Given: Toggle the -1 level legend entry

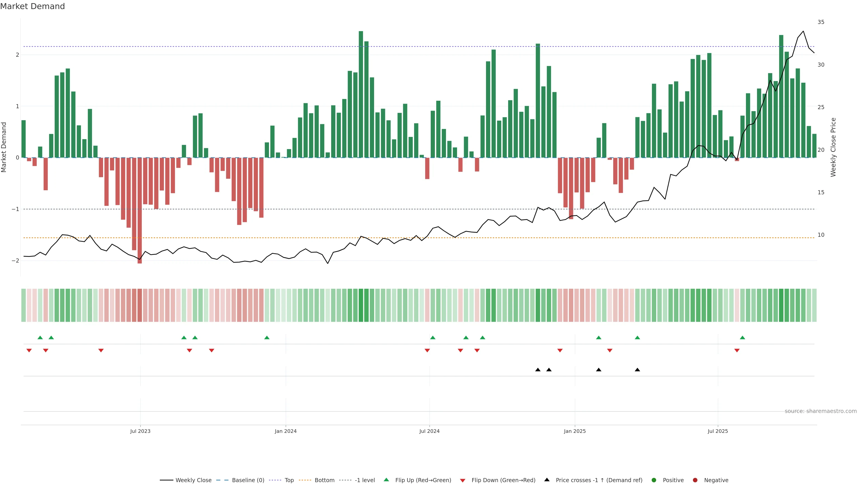Looking at the screenshot, I should [365, 480].
